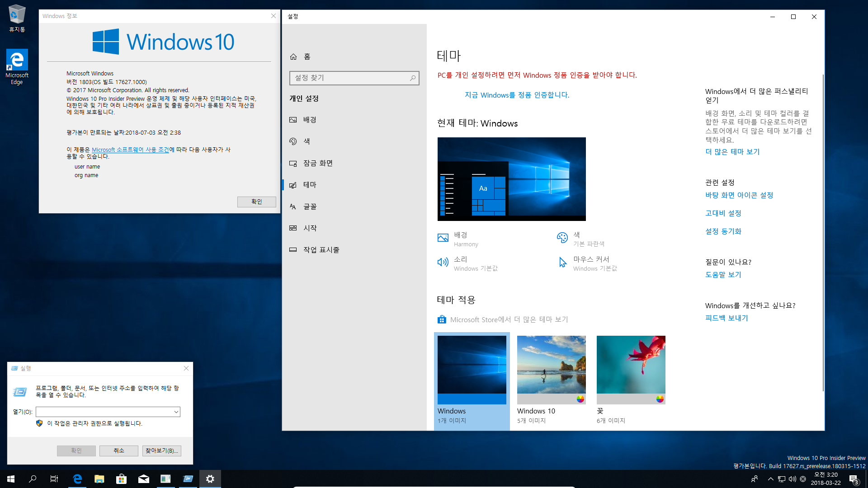The height and width of the screenshot is (488, 868).
Task: Click the search magnifier in Settings search box
Action: [412, 78]
